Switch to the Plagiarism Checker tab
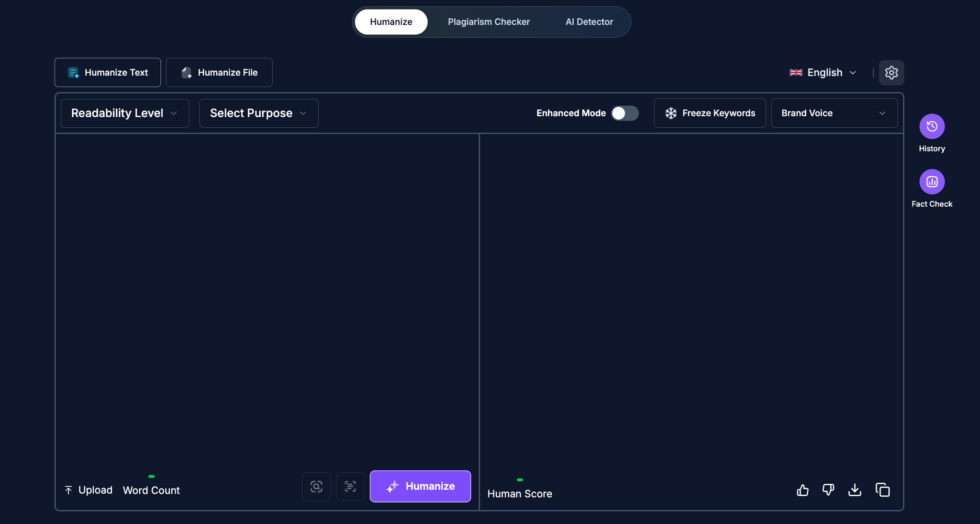Image resolution: width=980 pixels, height=524 pixels. click(489, 22)
